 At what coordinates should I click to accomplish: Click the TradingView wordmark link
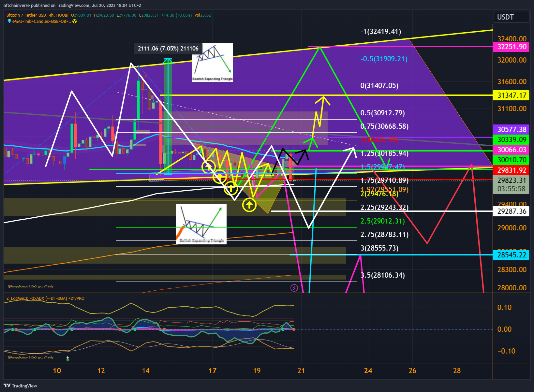[24, 386]
